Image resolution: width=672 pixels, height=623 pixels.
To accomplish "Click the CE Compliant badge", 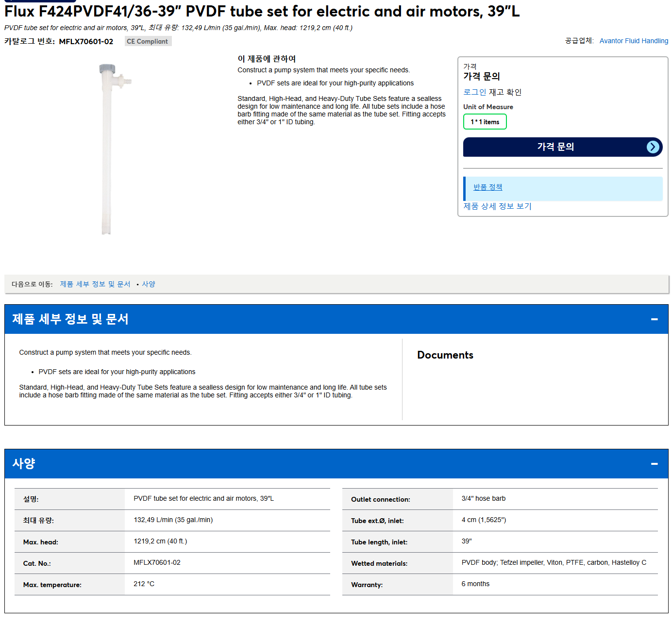I will click(x=148, y=41).
